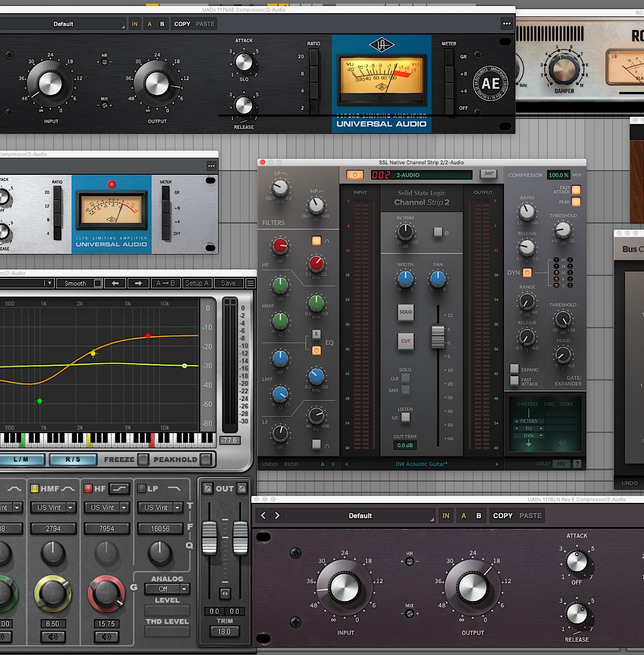Solo the HF band with speaker icon
The width and height of the screenshot is (644, 655).
click(106, 637)
